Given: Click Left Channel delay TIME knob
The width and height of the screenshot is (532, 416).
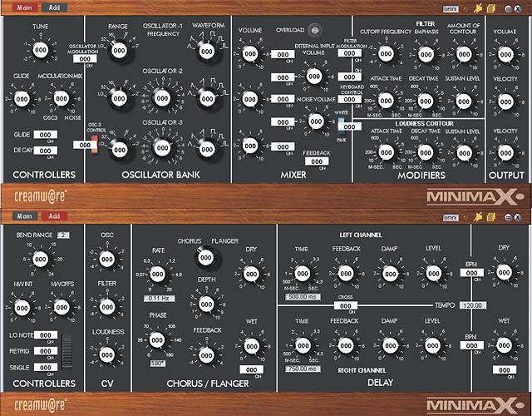Looking at the screenshot, I should click(302, 274).
